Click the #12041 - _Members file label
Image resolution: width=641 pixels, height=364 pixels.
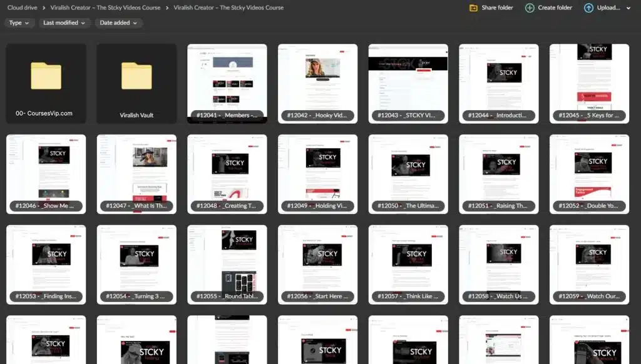[x=227, y=116]
